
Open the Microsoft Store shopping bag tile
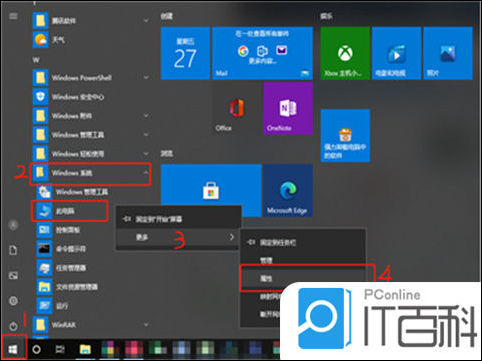211,191
